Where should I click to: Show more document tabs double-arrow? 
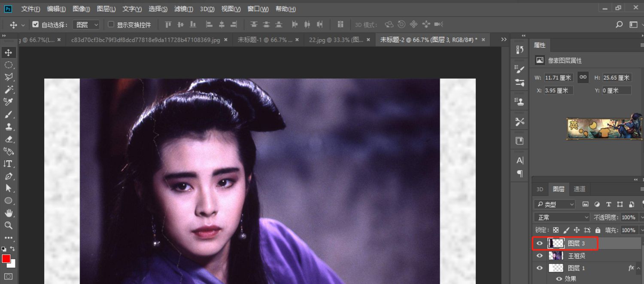click(504, 40)
